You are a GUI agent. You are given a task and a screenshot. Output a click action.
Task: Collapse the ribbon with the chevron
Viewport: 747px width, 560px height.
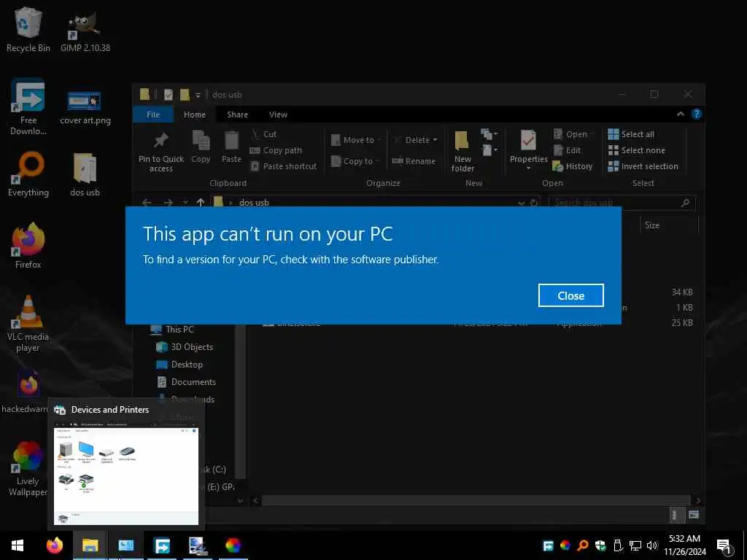tap(681, 114)
